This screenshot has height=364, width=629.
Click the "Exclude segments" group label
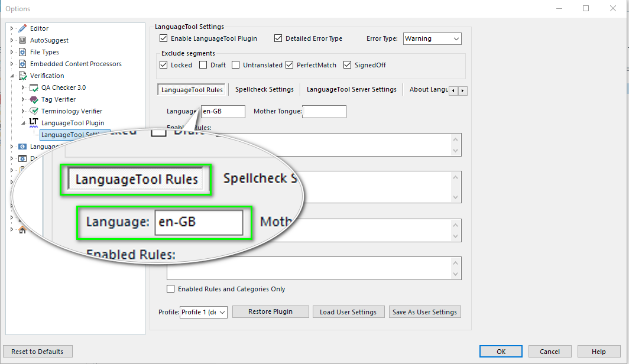[x=188, y=53]
